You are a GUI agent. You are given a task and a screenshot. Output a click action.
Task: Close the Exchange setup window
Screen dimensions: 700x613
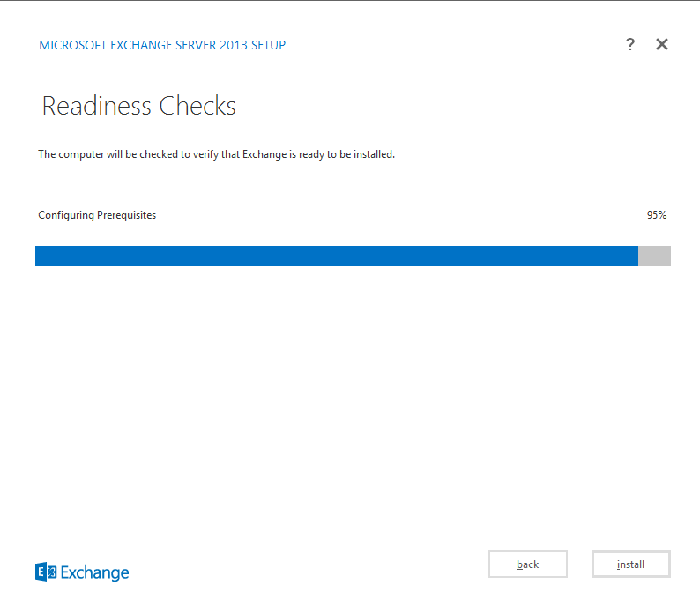[x=661, y=44]
